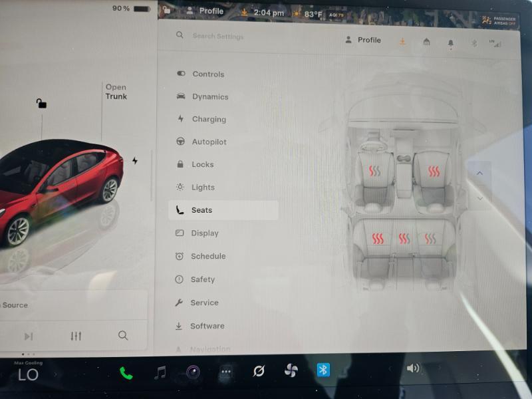The width and height of the screenshot is (532, 399).
Task: Tap Open Trunk
Action: (116, 92)
